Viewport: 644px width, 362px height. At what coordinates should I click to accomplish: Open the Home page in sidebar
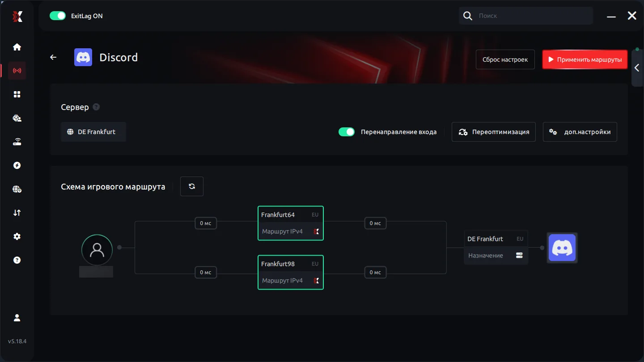[x=17, y=47]
